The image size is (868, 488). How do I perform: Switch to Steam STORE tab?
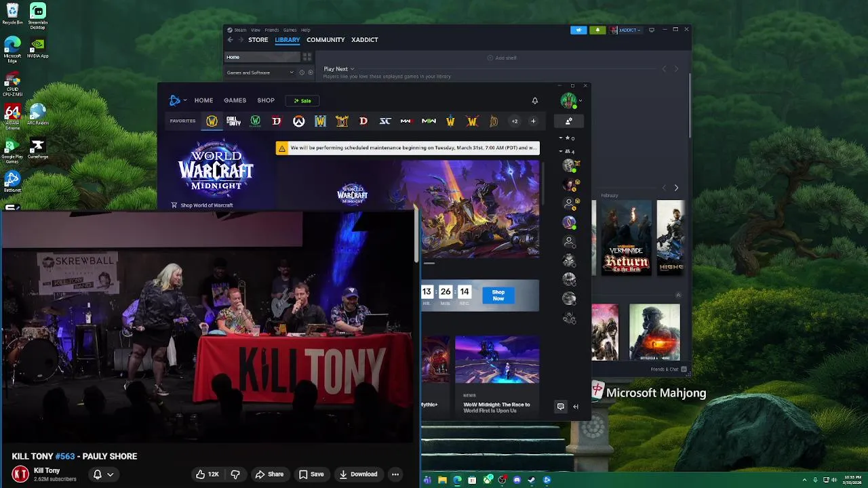pyautogui.click(x=258, y=40)
